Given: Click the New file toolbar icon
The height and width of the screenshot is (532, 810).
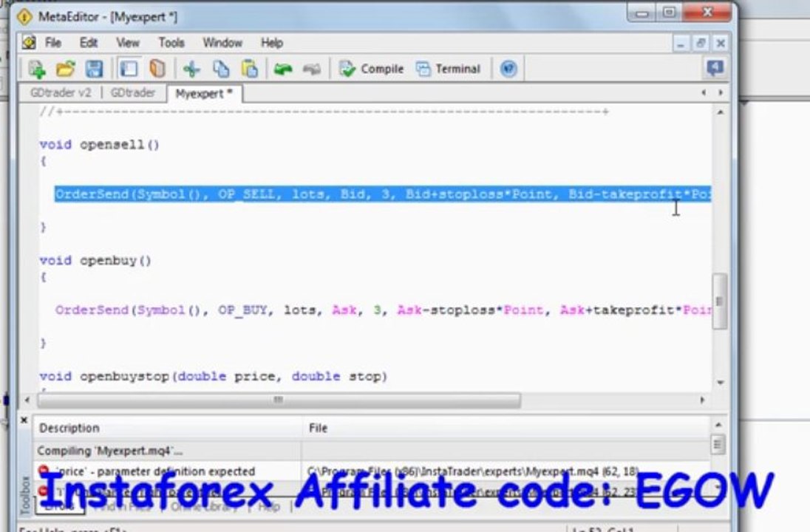Looking at the screenshot, I should (x=37, y=69).
